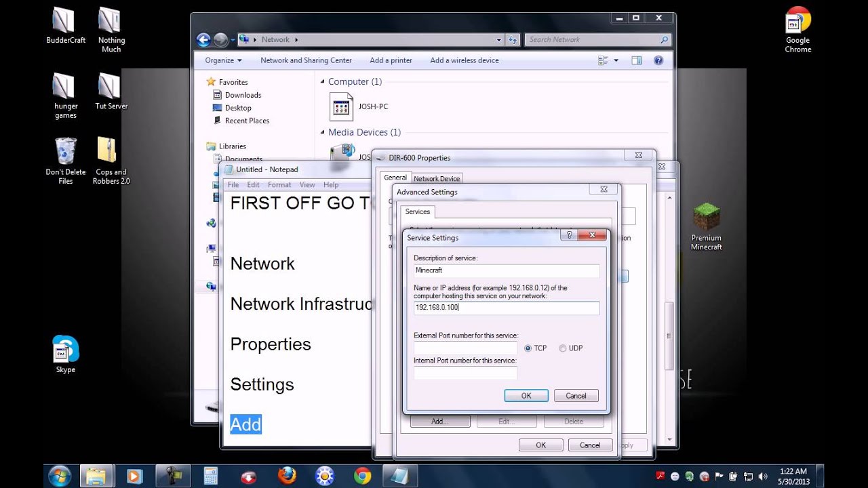Open Notepad Format menu

279,184
